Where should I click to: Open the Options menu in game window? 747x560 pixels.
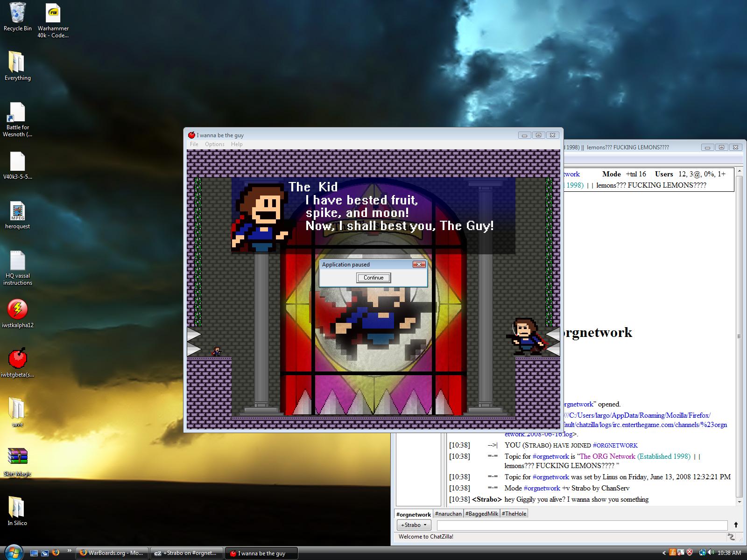click(215, 144)
